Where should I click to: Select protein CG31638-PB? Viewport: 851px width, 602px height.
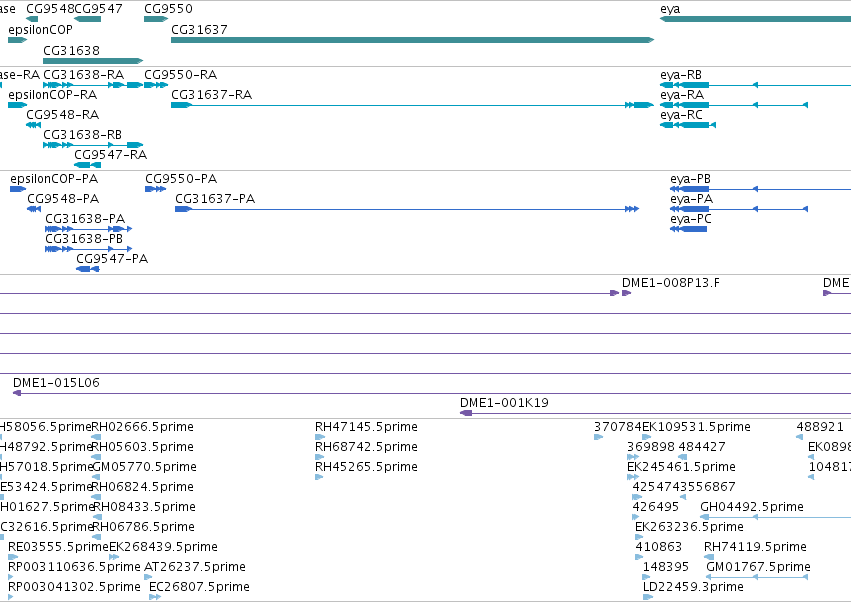(88, 249)
